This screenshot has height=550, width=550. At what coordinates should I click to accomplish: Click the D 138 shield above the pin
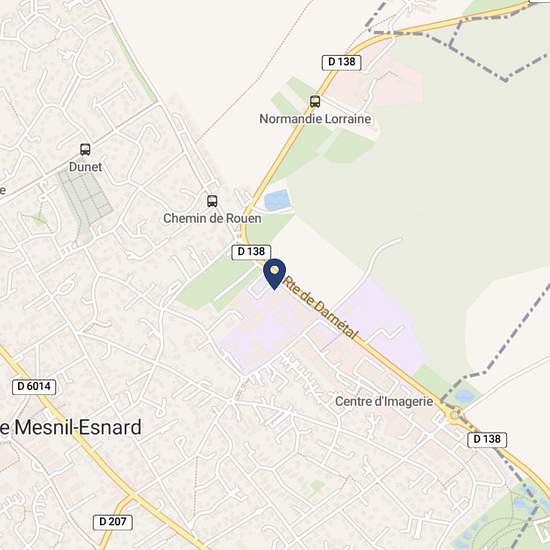[251, 252]
